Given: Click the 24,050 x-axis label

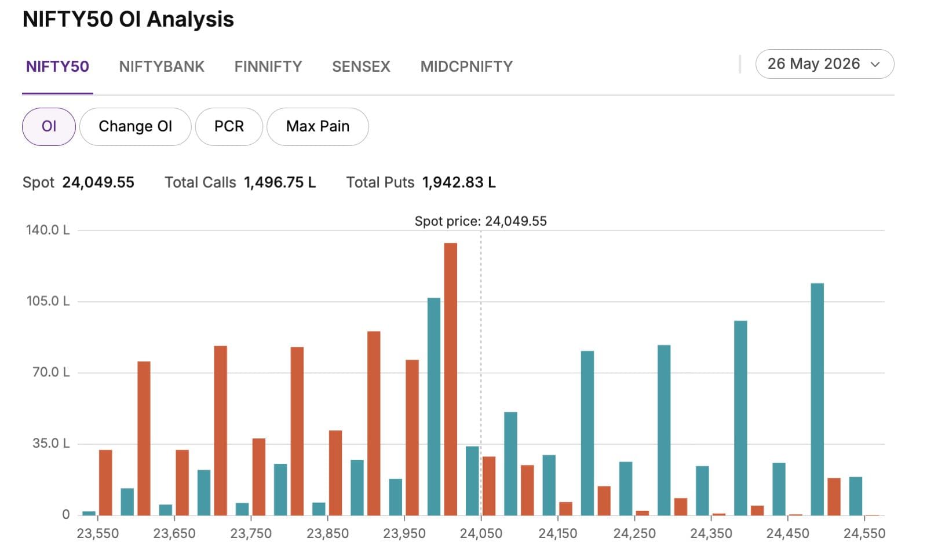Looking at the screenshot, I should [x=481, y=533].
